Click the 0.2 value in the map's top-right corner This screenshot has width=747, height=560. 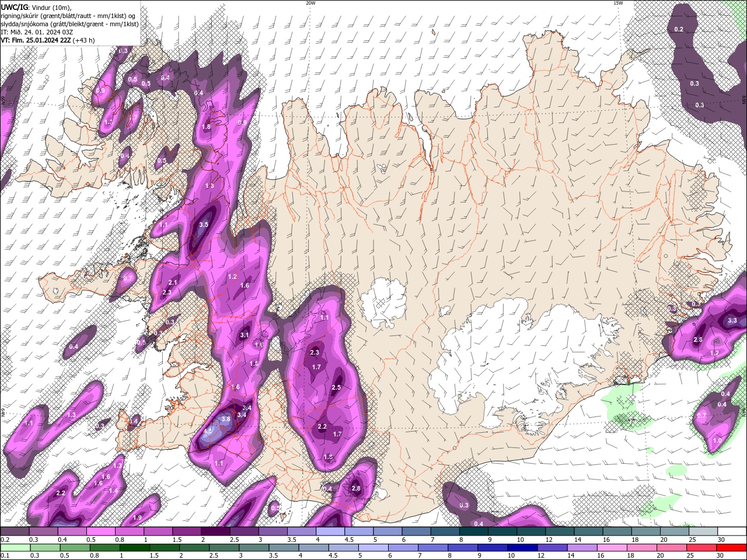pos(679,29)
